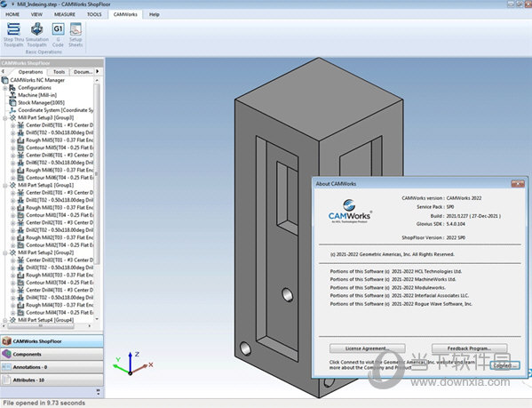532x408 pixels.
Task: Start the Simulation Toolpath tool
Action: click(x=37, y=35)
